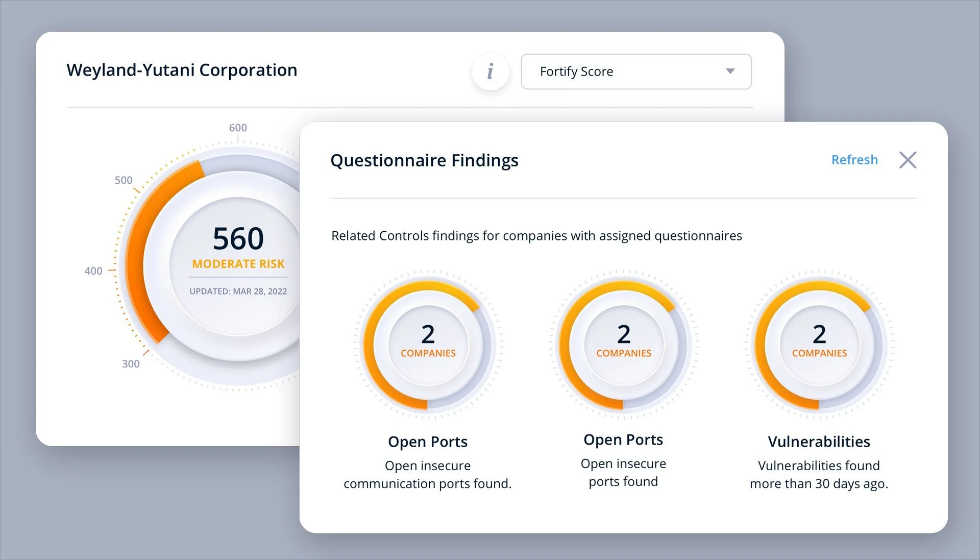
Task: Click the 'Open insecure communication ports found' text
Action: (x=428, y=475)
